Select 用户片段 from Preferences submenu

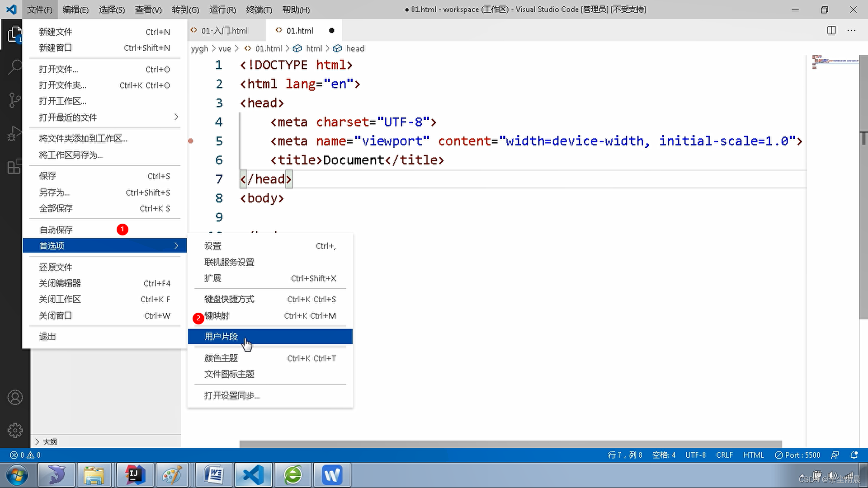[221, 336]
